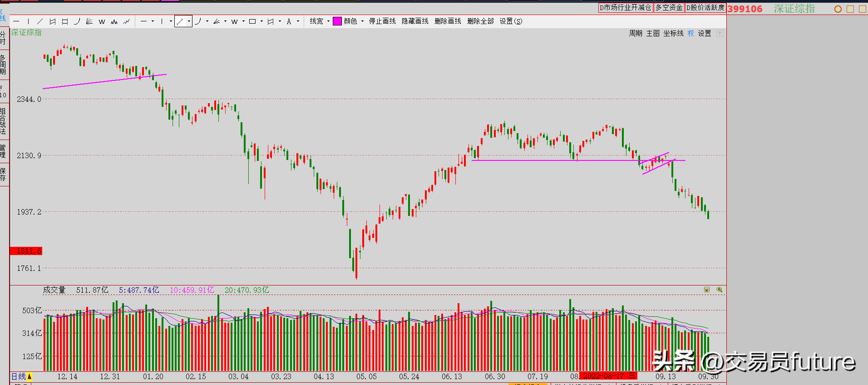Click the zoom magnifier in volume panel
Image resolution: width=868 pixels, height=385 pixels.
point(719,290)
